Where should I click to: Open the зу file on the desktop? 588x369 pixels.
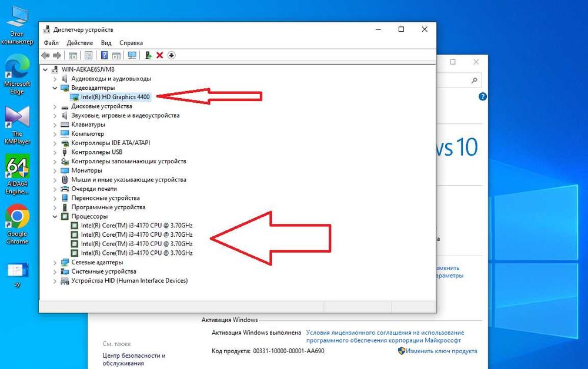pos(17,275)
